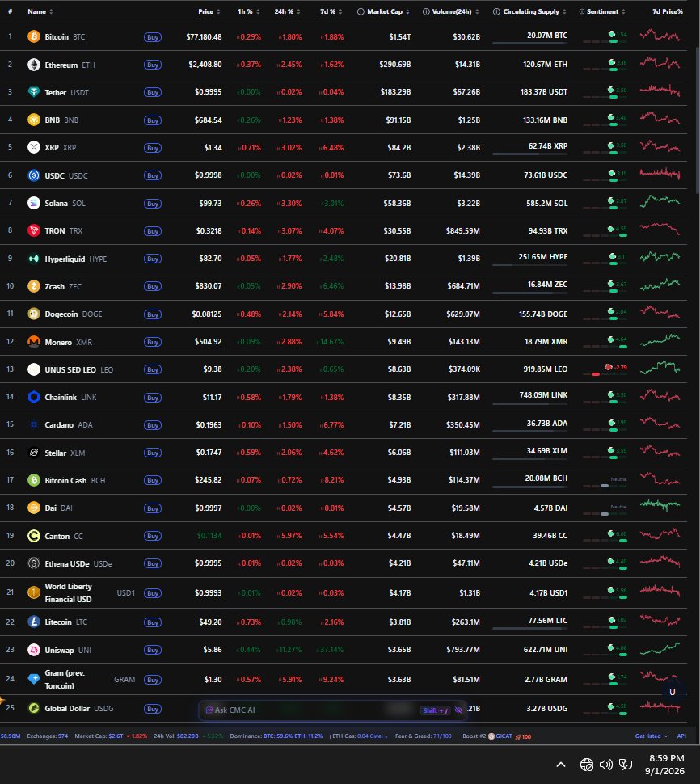
Task: Open the Market Cap column info icon
Action: (361, 11)
